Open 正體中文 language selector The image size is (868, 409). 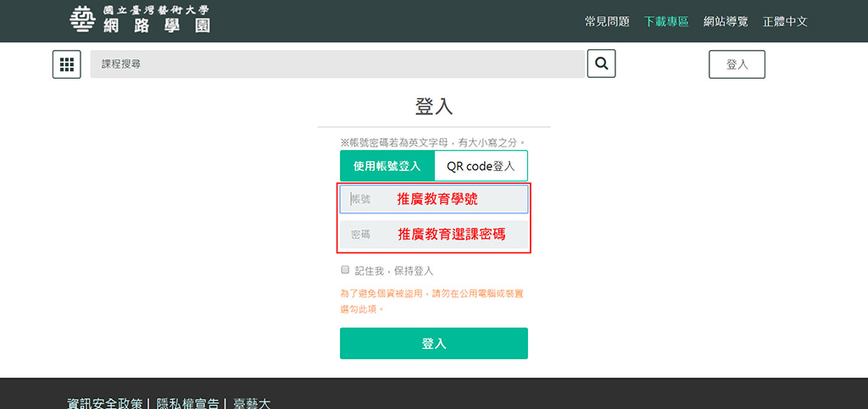coord(785,21)
